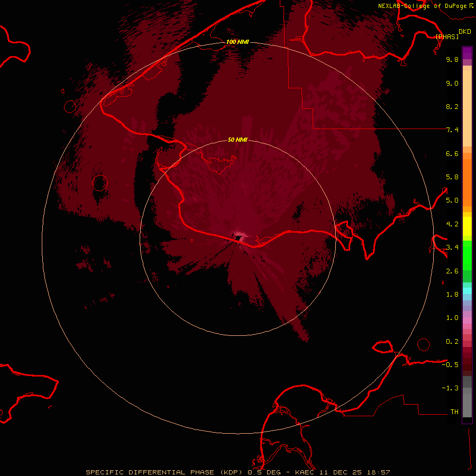
Task: Click the 8.2 value on the color scale
Action: click(x=452, y=106)
